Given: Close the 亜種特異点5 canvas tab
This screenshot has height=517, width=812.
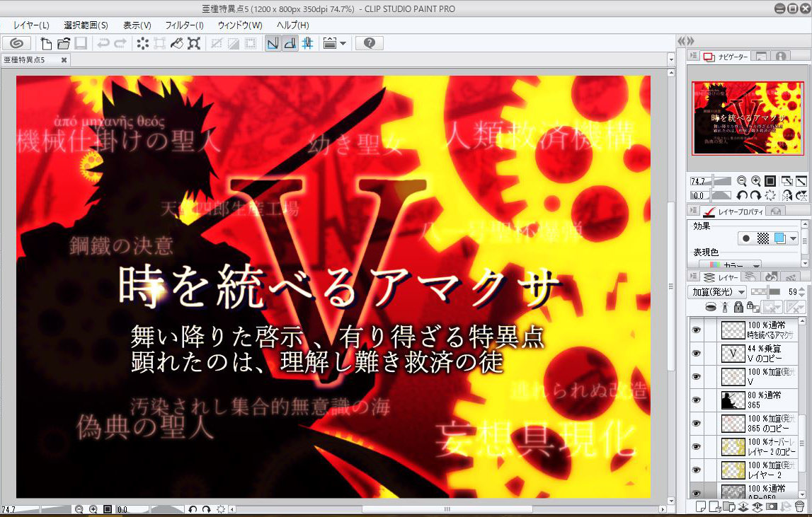Looking at the screenshot, I should tap(64, 60).
